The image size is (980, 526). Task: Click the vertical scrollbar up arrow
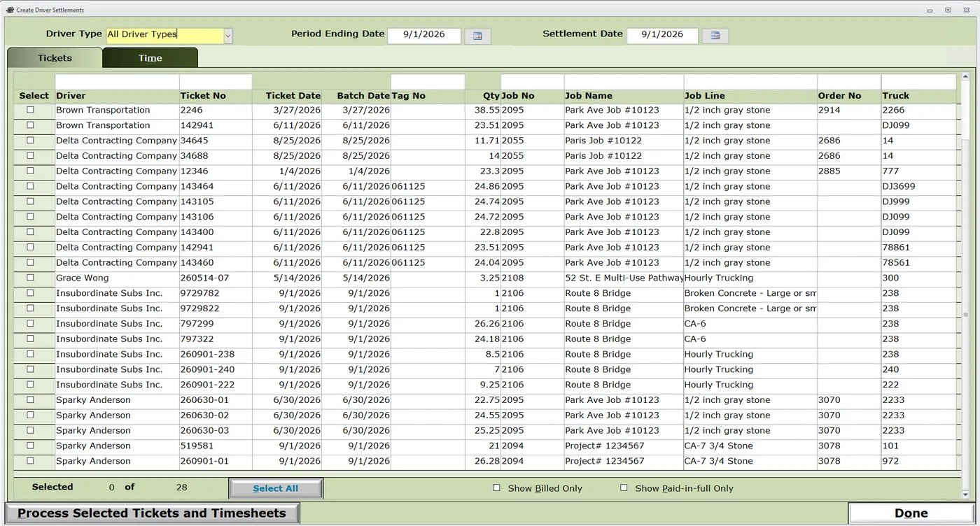(966, 77)
